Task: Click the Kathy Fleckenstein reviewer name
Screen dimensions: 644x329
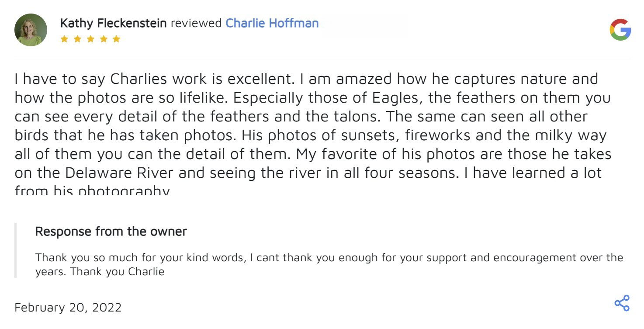Action: (113, 23)
